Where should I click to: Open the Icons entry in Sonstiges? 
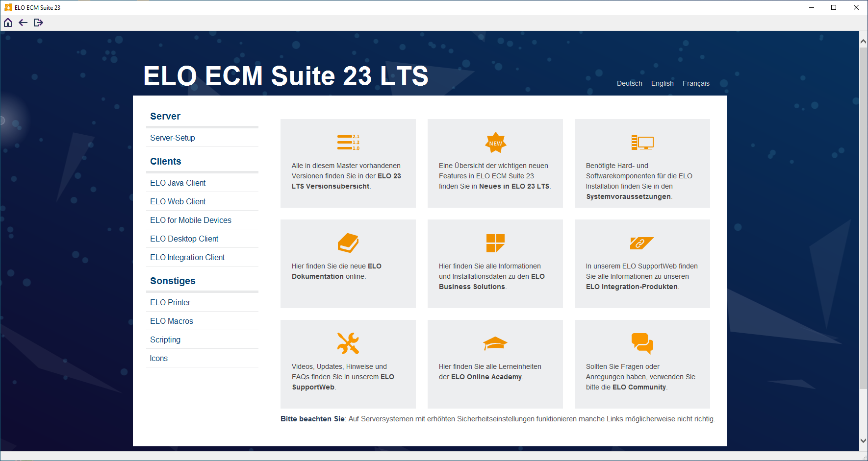pos(202,359)
